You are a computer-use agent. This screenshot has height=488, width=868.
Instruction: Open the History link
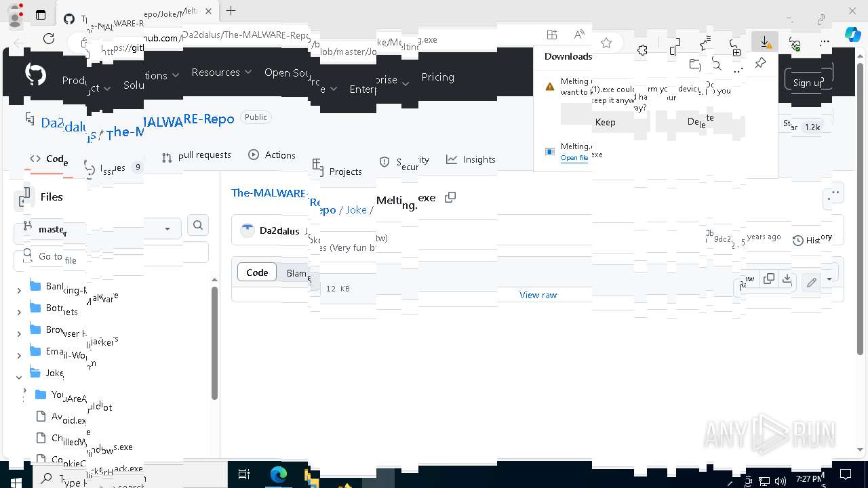[812, 240]
